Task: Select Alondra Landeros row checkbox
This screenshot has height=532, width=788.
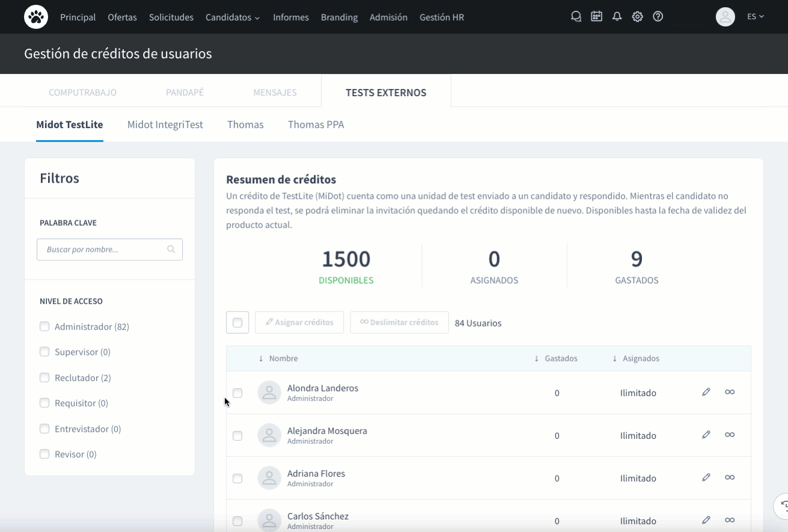Action: coord(237,393)
